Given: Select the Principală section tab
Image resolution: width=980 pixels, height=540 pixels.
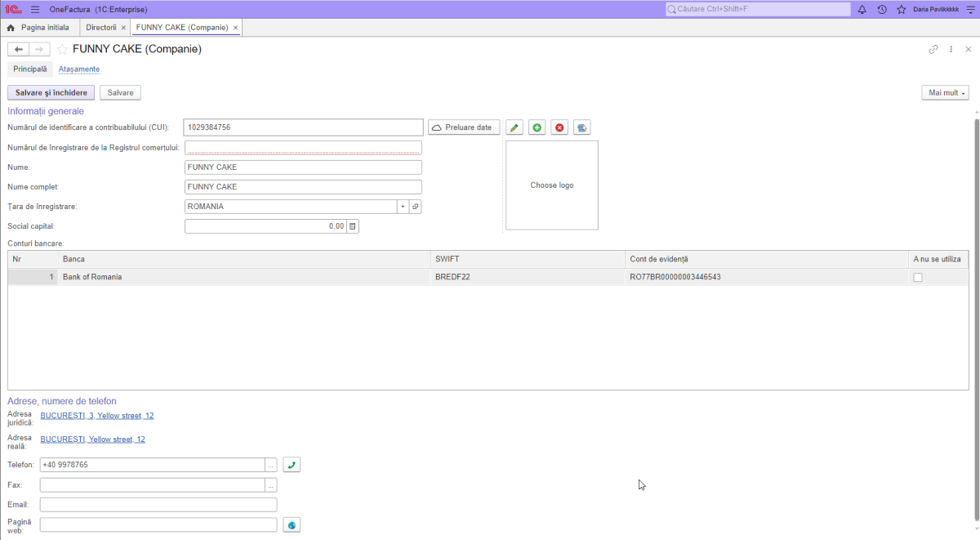Looking at the screenshot, I should pyautogui.click(x=30, y=69).
